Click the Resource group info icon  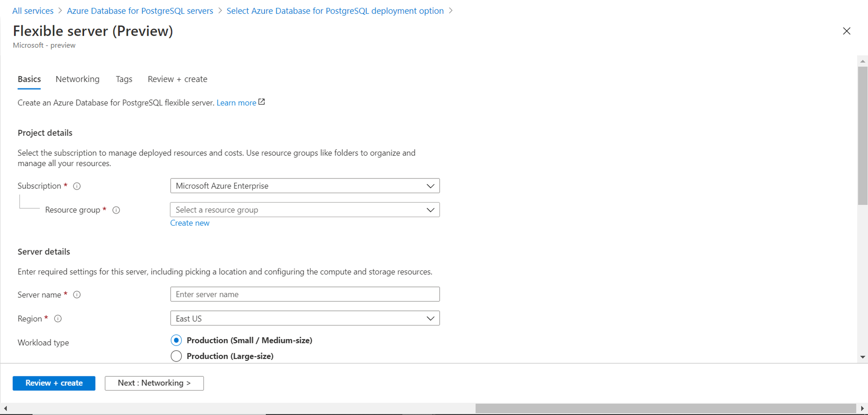pos(116,210)
